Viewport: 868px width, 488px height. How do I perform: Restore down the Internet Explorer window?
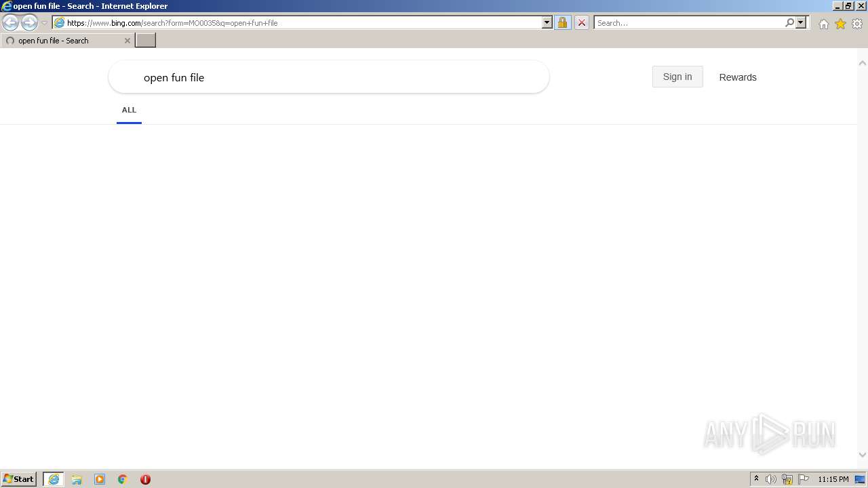(x=848, y=5)
